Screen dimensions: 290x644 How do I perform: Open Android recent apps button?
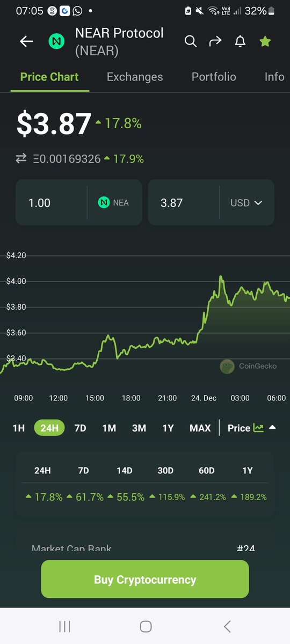64,626
